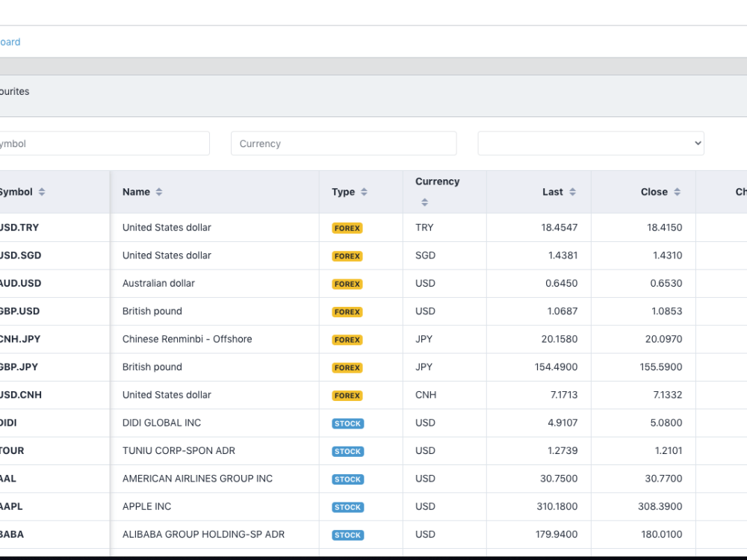Click the Currency filter input field

(x=344, y=143)
